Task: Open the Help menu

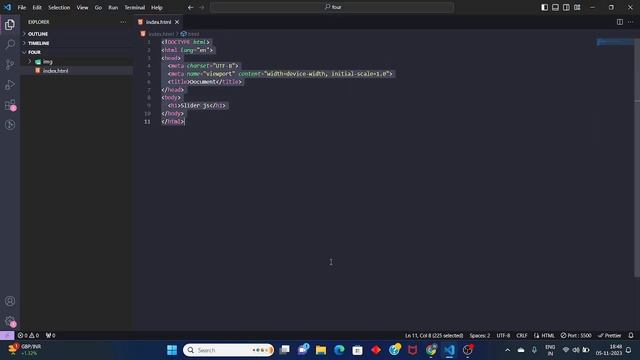Action: coord(157,7)
